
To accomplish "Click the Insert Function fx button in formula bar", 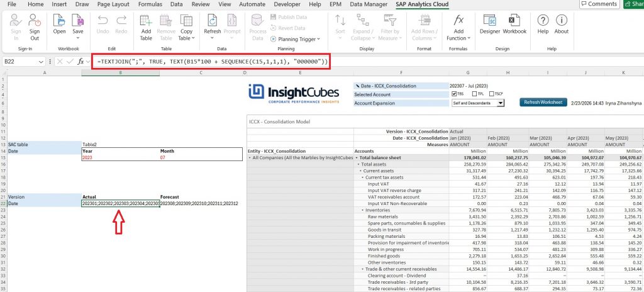I will tap(81, 61).
